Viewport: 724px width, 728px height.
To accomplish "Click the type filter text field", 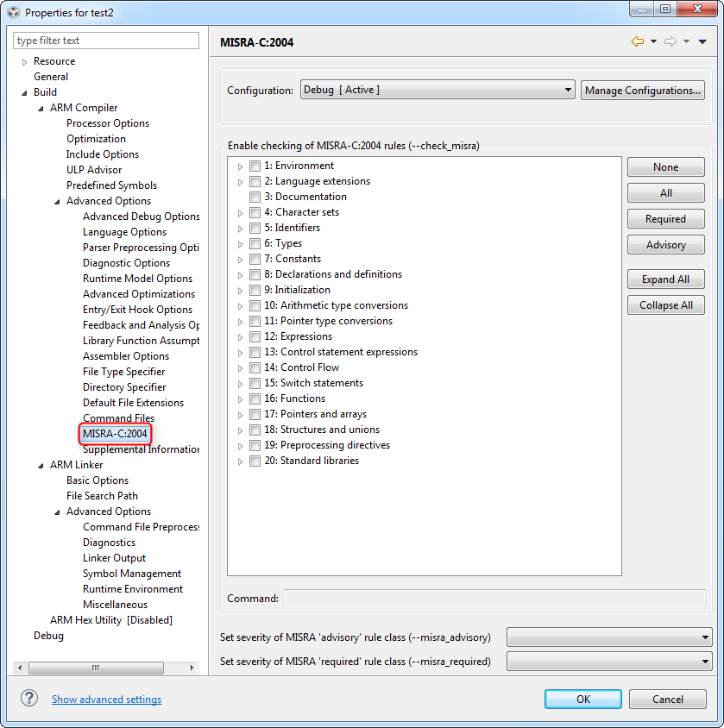I will 106,41.
